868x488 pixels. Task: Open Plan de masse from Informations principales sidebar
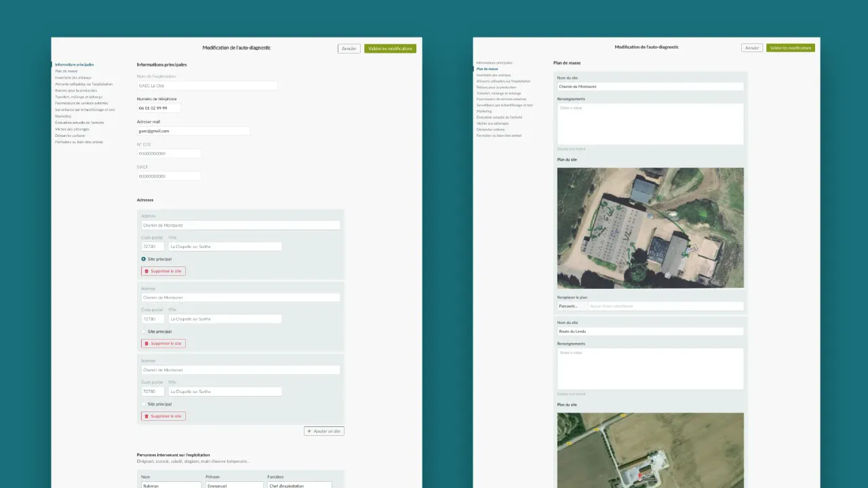pyautogui.click(x=66, y=71)
